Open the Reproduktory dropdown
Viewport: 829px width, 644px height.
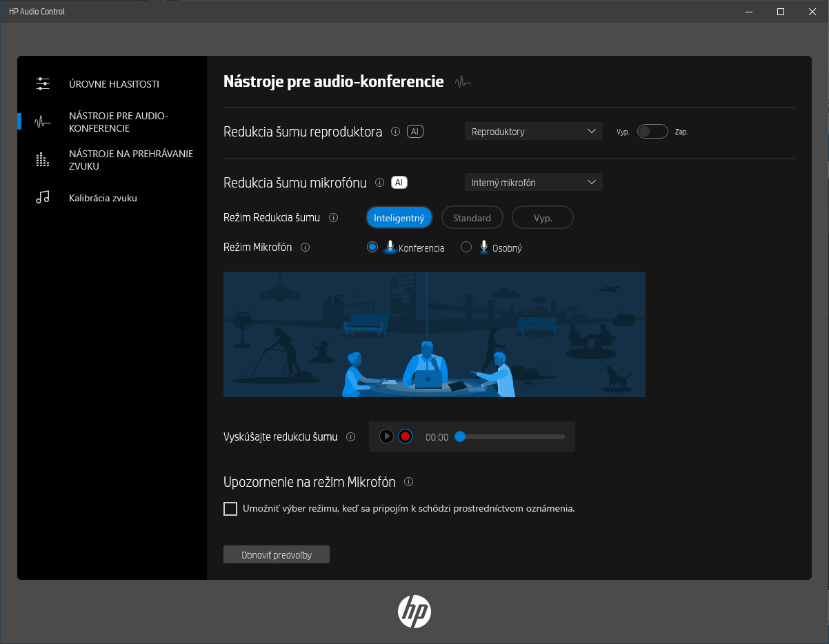pyautogui.click(x=533, y=132)
